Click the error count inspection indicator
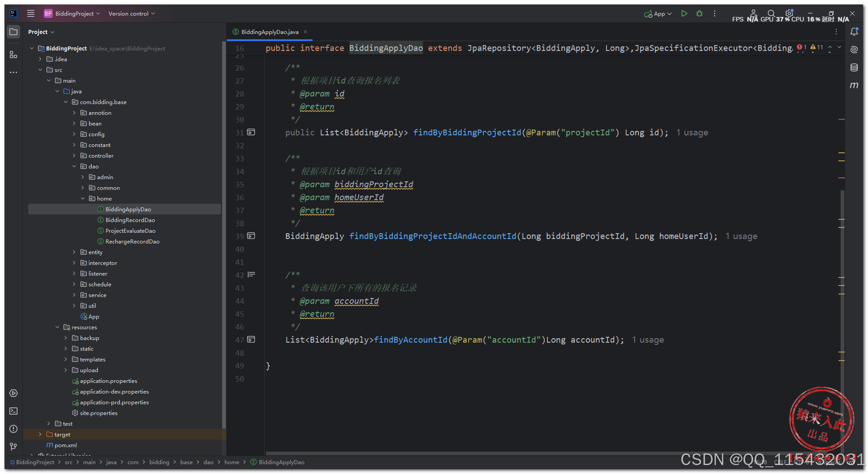Image resolution: width=868 pixels, height=474 pixels. coord(801,47)
